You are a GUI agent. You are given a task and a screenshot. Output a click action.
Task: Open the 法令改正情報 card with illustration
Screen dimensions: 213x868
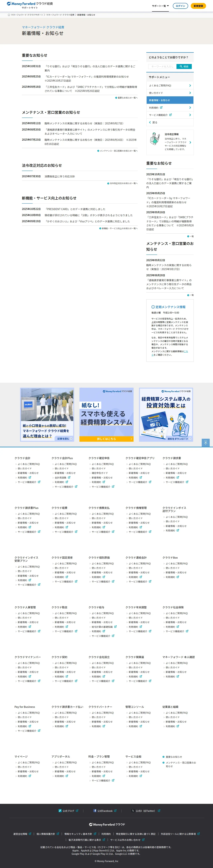point(170,142)
